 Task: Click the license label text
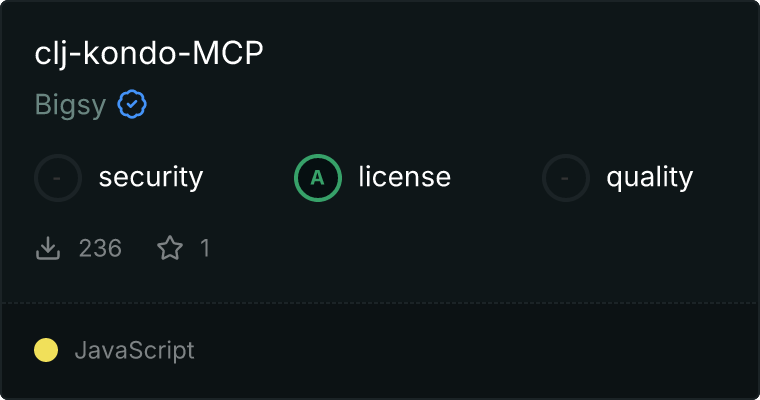405,176
